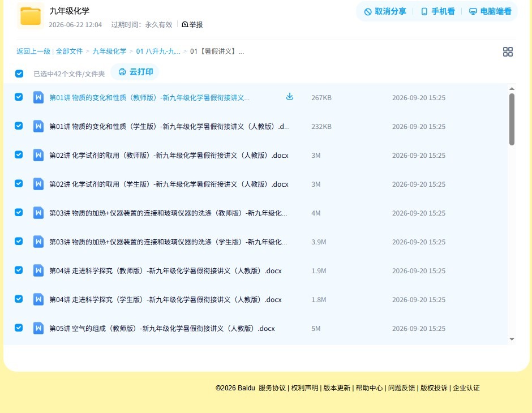Open 九年级化学 in the breadcrumb path
Screen dimensions: 532x413
point(109,51)
